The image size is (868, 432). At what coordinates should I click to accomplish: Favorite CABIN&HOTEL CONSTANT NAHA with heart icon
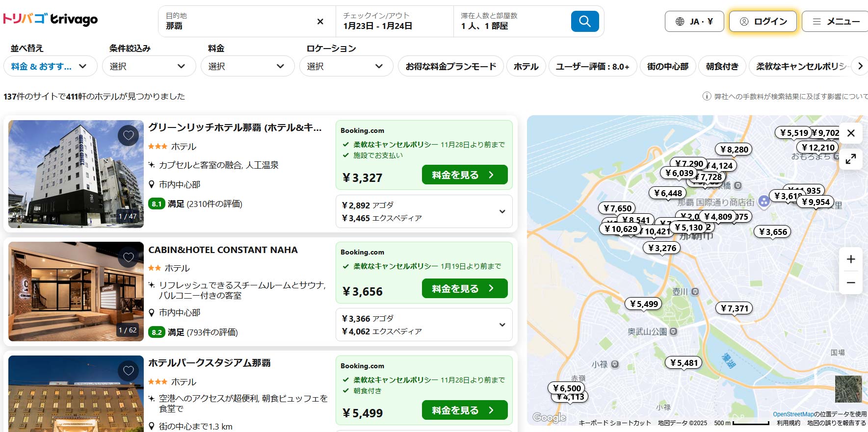coord(128,257)
